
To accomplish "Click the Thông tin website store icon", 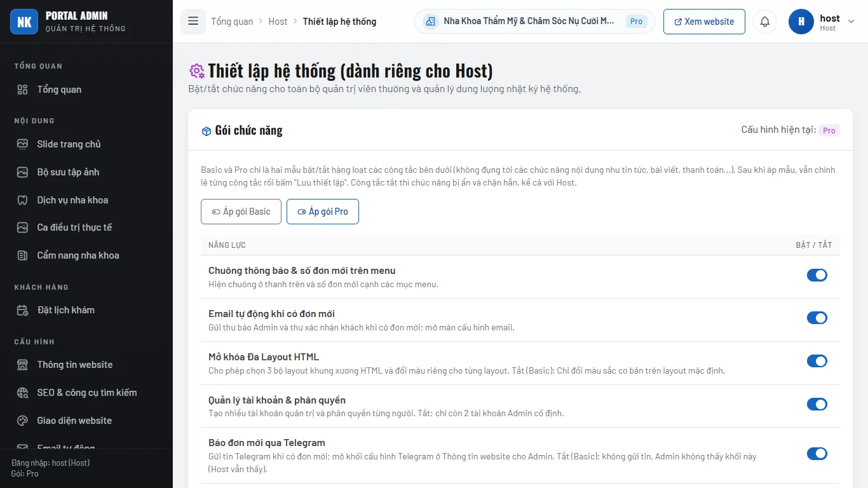I will pos(22,365).
